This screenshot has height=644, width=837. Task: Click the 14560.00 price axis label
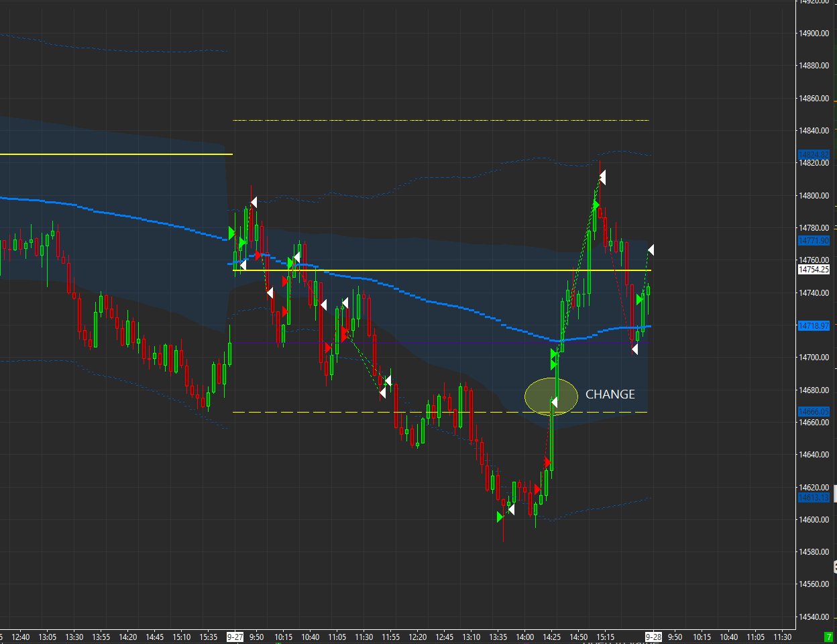tap(814, 584)
